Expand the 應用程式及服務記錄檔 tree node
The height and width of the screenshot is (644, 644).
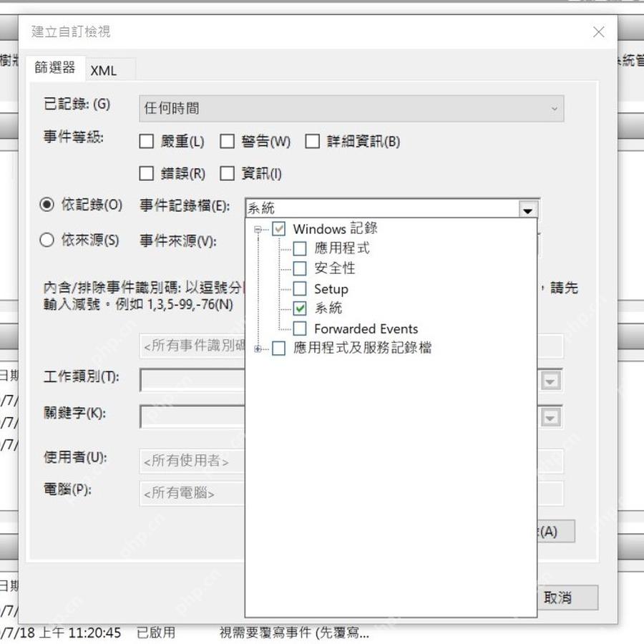coord(258,348)
